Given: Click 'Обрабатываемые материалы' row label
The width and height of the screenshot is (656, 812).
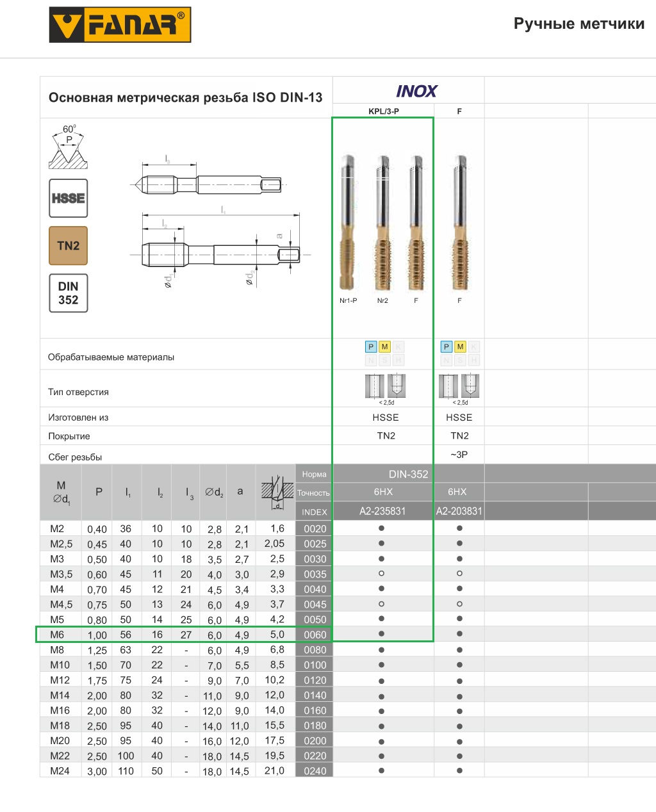Looking at the screenshot, I should (111, 357).
